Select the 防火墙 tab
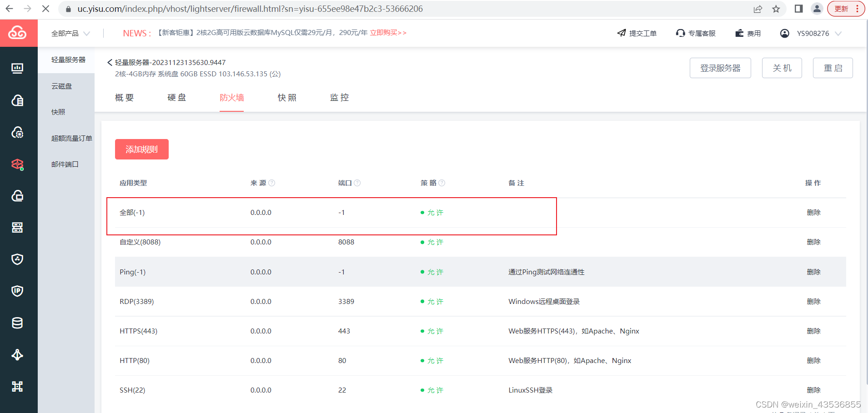The image size is (868, 413). [x=232, y=97]
